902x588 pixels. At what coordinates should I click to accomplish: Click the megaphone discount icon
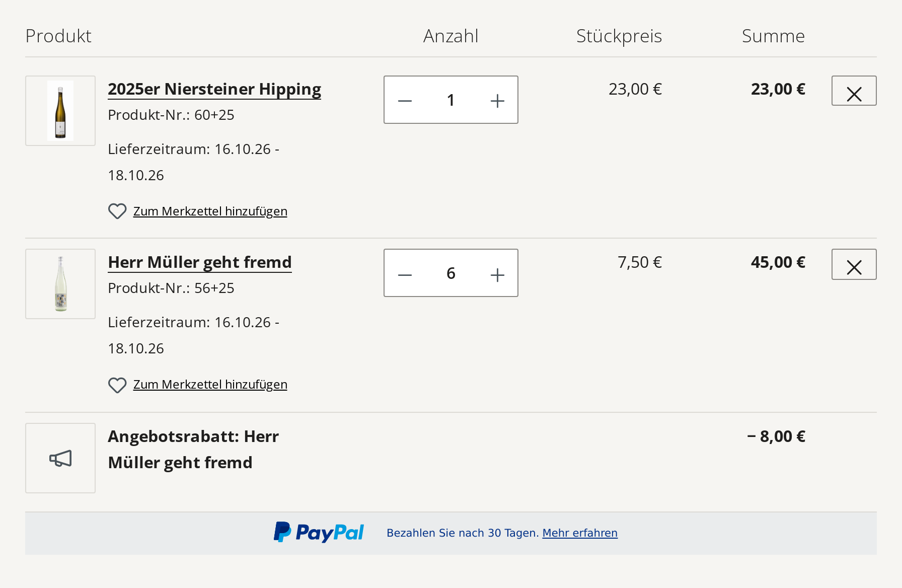[60, 458]
